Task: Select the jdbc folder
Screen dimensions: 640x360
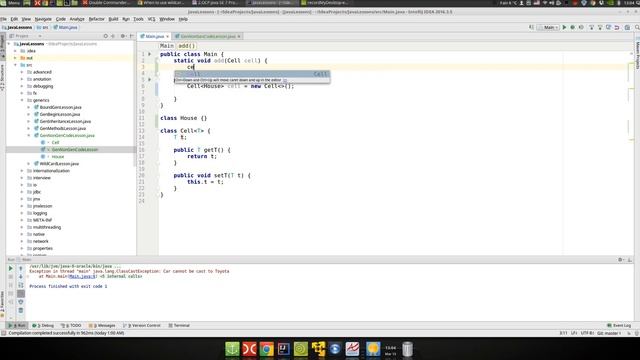Action: (37, 192)
